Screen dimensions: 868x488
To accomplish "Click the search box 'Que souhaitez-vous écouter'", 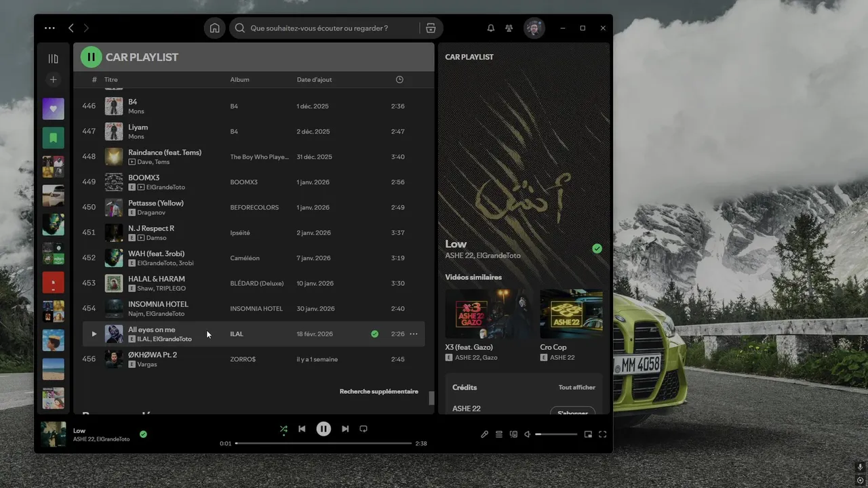I will click(x=324, y=28).
